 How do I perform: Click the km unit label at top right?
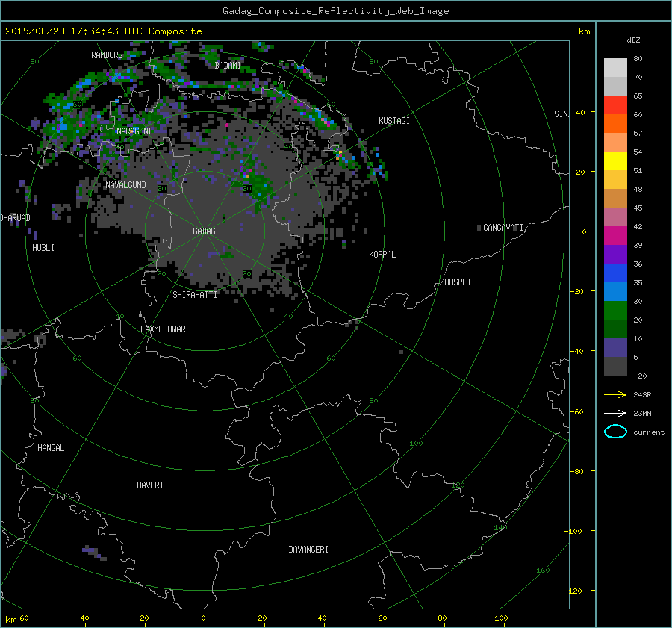click(x=584, y=31)
